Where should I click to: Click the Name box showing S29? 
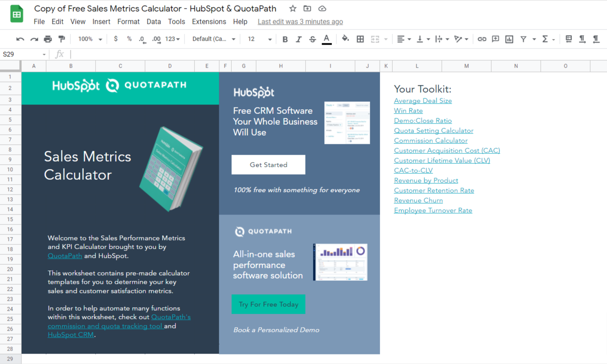tap(24, 54)
